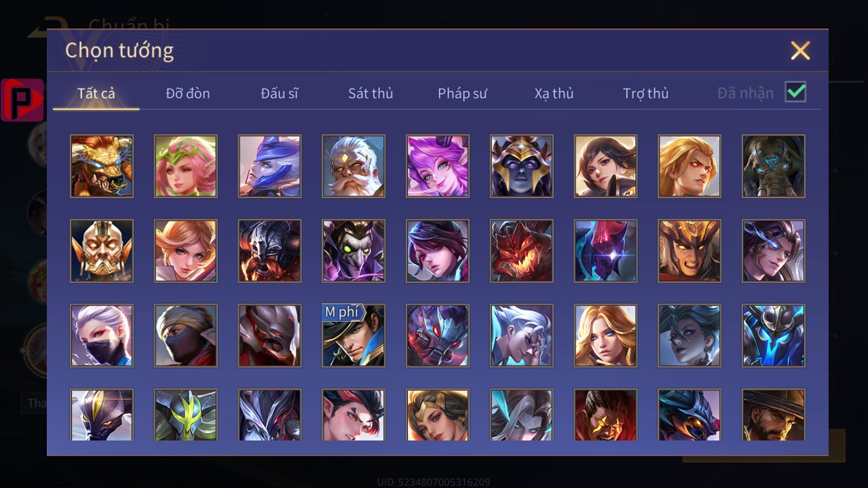Toggle the 'Đã nhận' checkbox
Viewport: 868px width, 488px height.
click(x=795, y=92)
